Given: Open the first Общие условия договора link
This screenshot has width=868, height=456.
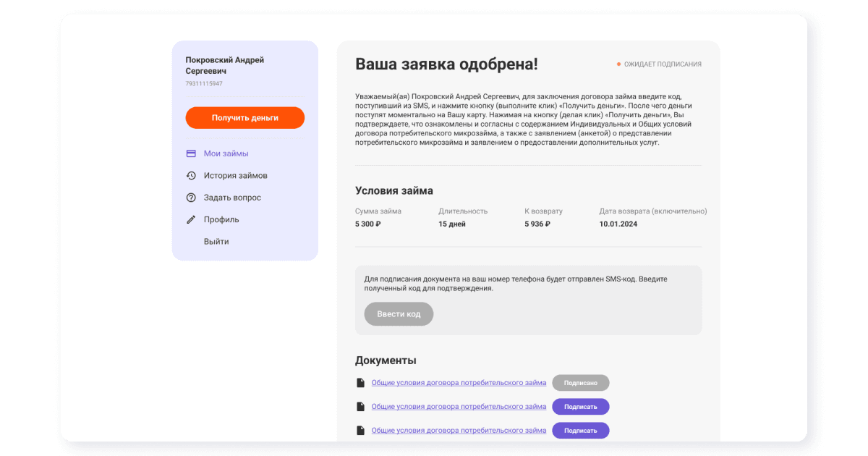Looking at the screenshot, I should coord(459,382).
